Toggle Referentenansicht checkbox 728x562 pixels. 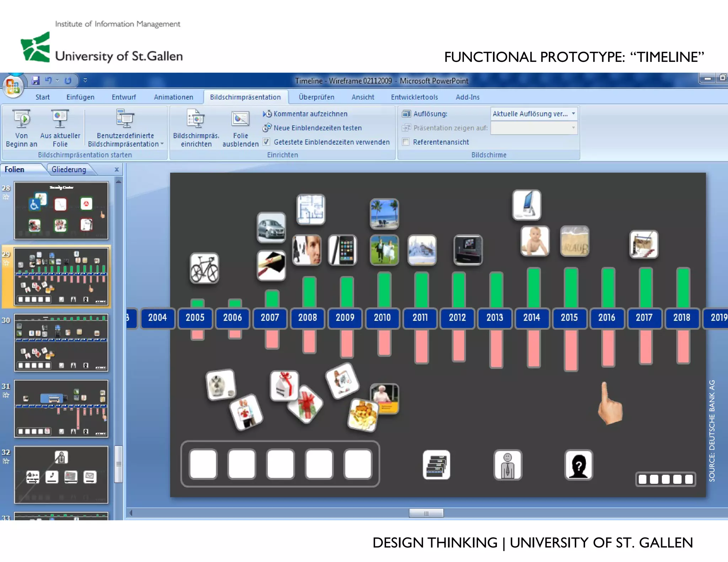click(406, 142)
